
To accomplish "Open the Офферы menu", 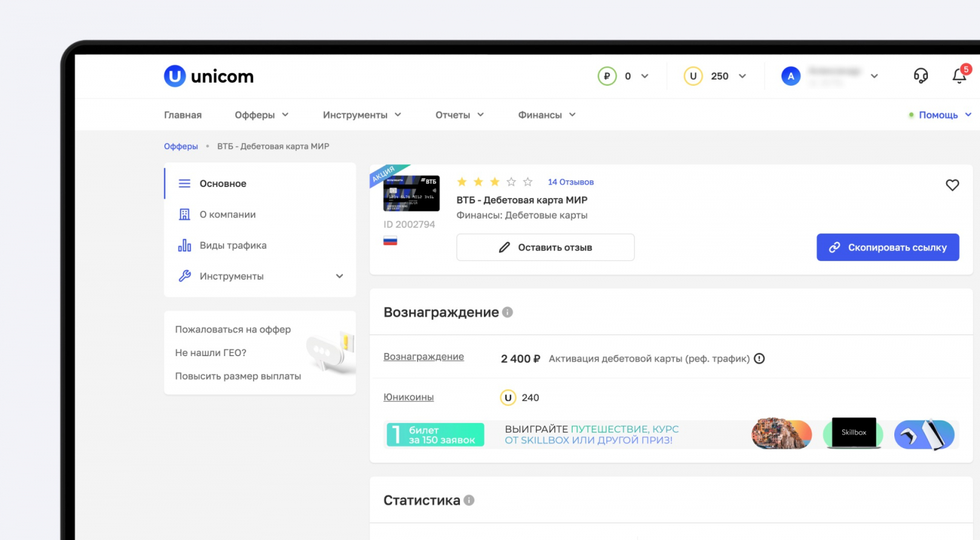I will point(262,115).
